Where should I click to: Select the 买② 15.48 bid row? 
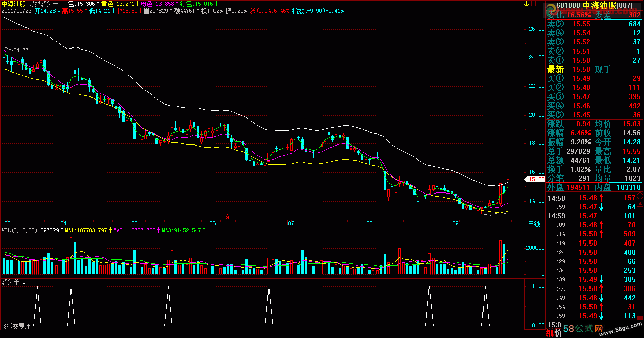595,87
